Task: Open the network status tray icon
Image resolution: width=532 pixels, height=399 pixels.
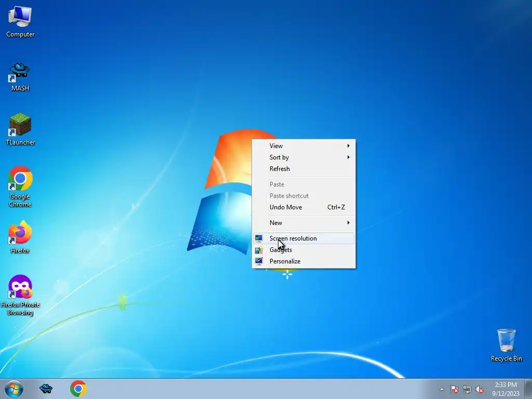Action: [467, 389]
